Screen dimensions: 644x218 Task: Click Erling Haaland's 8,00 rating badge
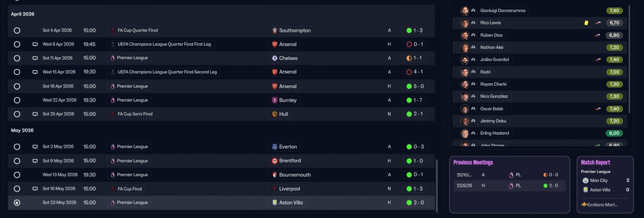point(614,133)
